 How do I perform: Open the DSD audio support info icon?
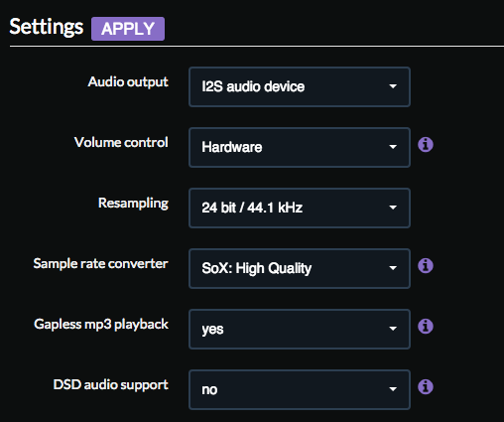[x=426, y=387]
